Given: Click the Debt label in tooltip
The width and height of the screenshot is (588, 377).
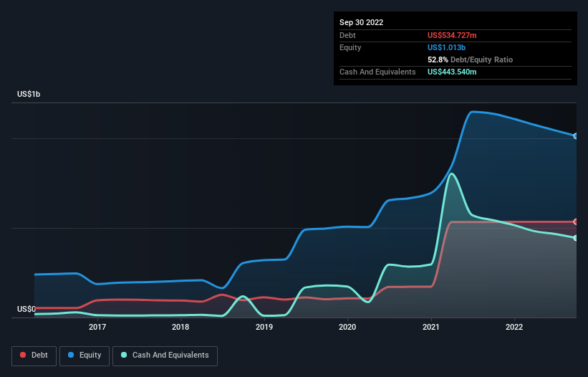Looking at the screenshot, I should click(347, 35).
